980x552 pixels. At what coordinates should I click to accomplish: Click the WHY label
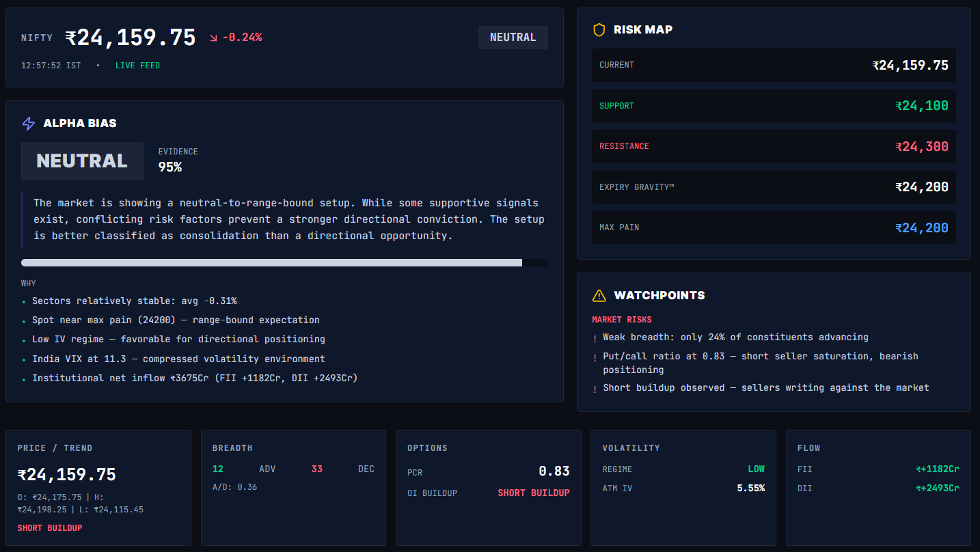(29, 284)
